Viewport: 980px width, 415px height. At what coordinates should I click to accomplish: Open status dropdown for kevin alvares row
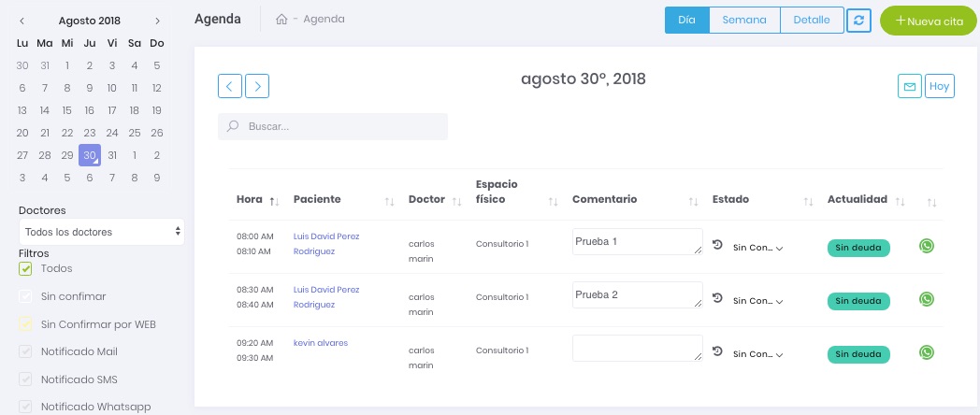coord(757,354)
